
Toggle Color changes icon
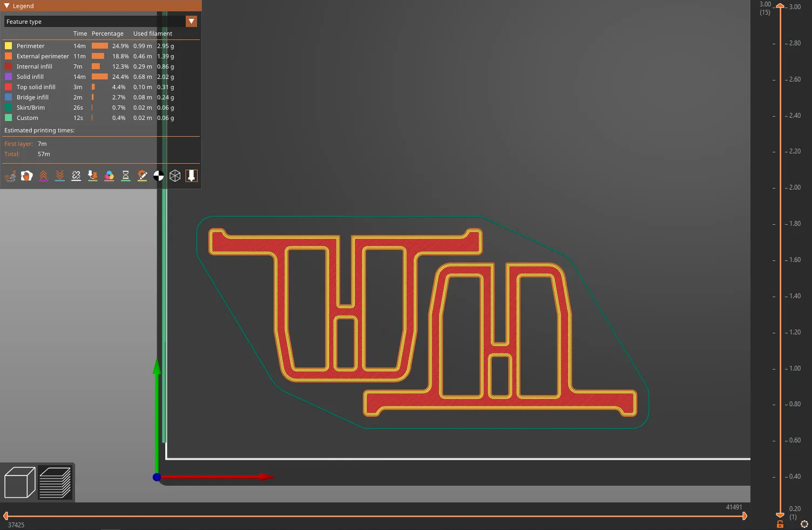pyautogui.click(x=109, y=176)
